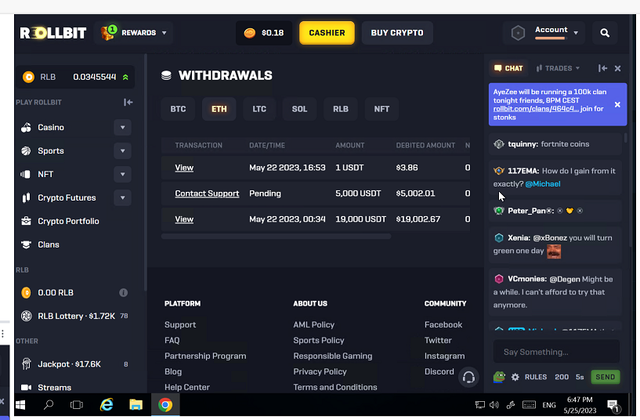
Task: Select the NFT withdrawals tab
Action: click(382, 109)
